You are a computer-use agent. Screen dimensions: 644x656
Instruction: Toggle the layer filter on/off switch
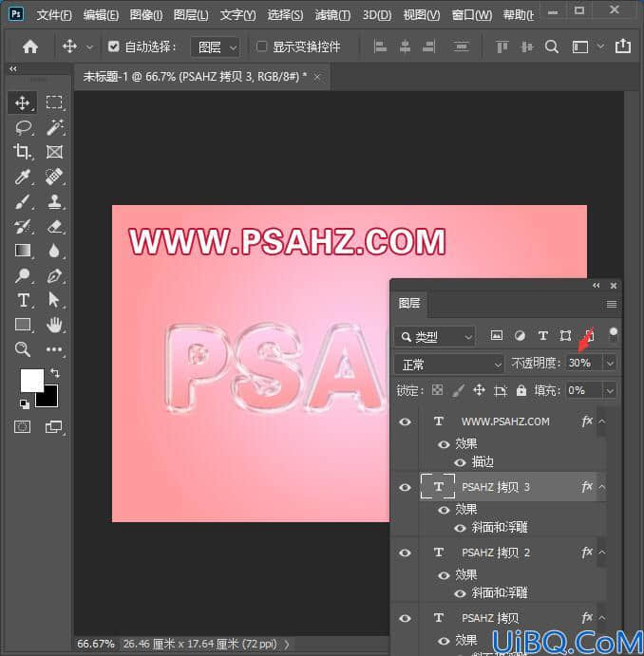click(613, 335)
